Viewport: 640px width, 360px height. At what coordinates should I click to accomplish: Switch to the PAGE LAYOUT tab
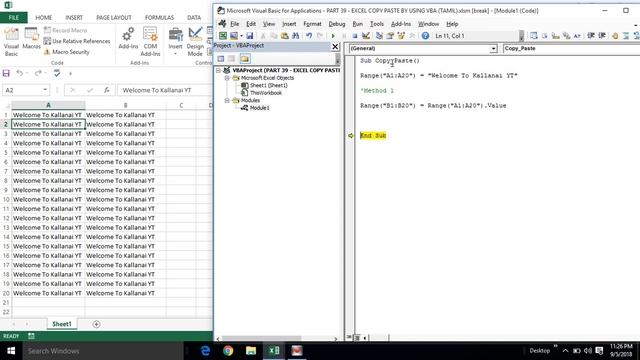(114, 18)
